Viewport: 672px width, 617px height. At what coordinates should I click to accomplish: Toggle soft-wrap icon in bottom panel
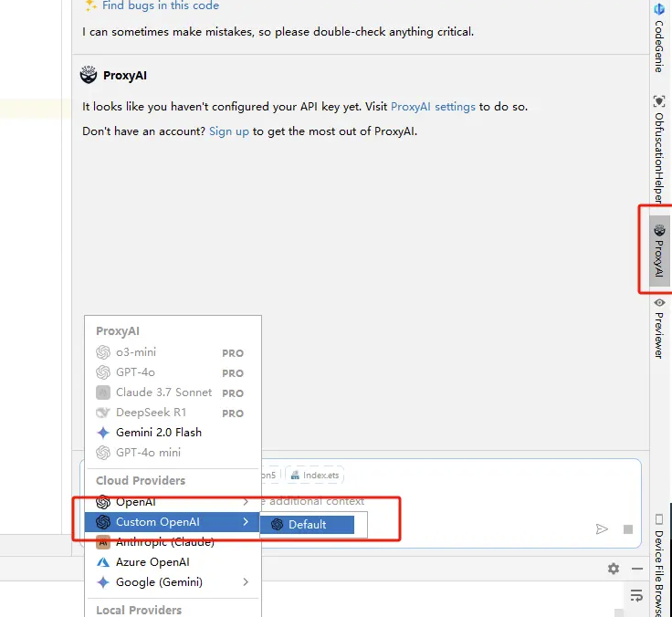pos(636,595)
